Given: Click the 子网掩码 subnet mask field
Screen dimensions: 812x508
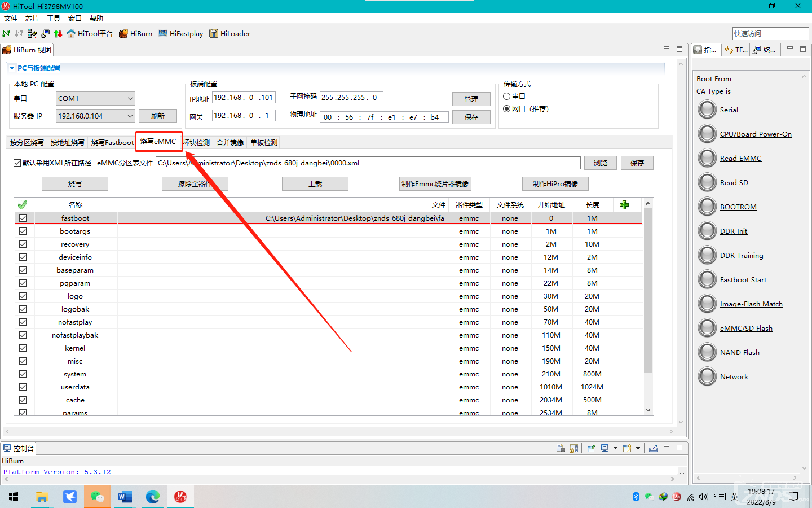Looking at the screenshot, I should click(352, 97).
